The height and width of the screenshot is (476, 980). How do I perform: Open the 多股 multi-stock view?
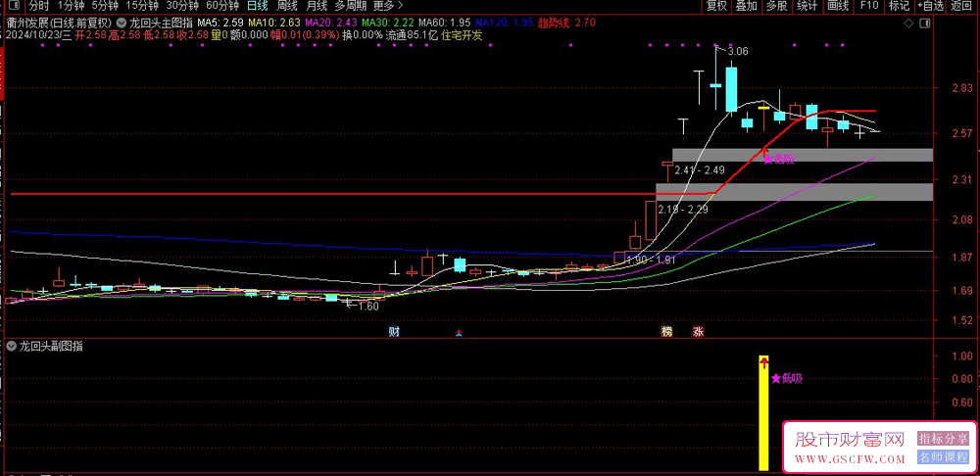pos(776,6)
